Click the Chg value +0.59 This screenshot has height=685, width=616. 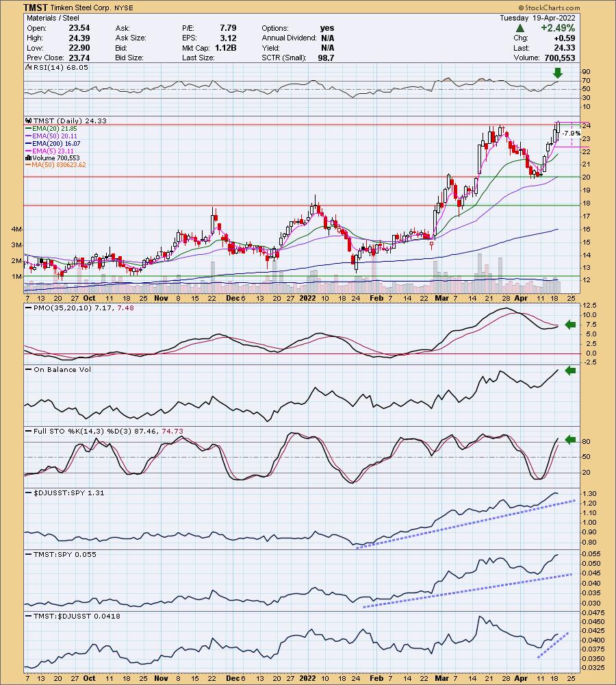565,38
